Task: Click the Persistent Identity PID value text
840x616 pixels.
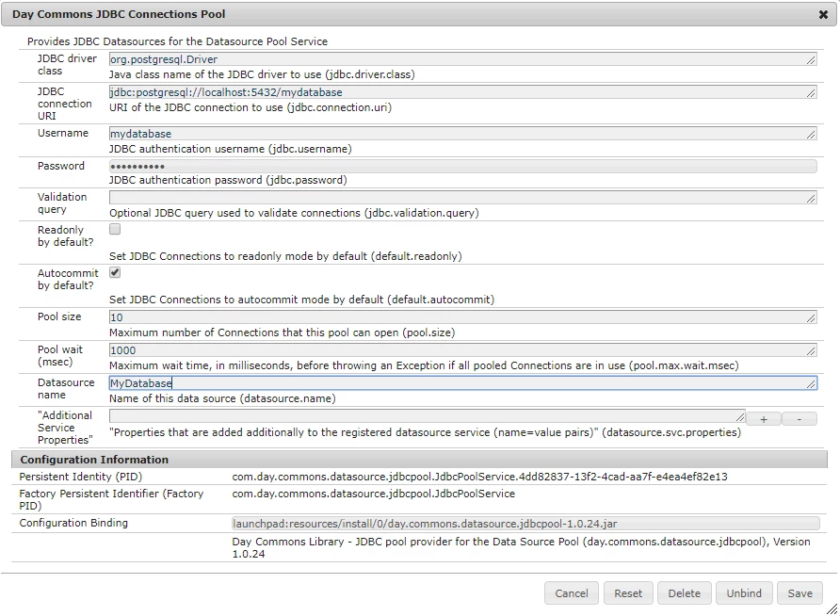Action: tap(479, 477)
